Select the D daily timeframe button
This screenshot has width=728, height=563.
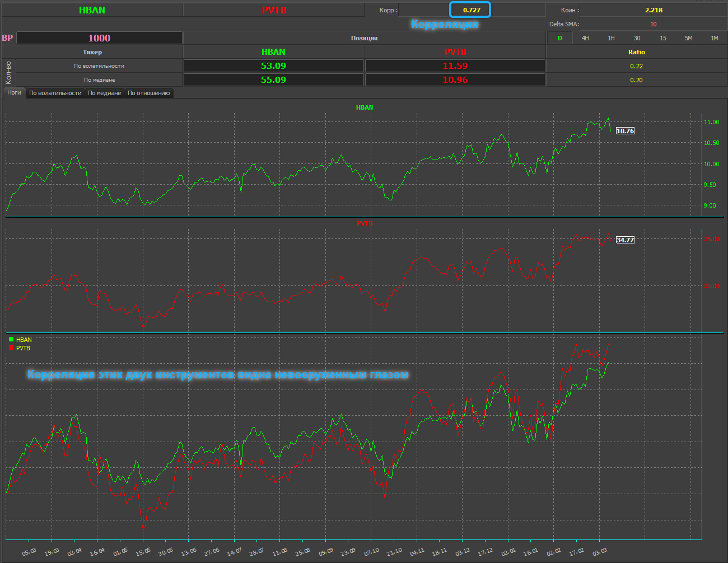(559, 38)
